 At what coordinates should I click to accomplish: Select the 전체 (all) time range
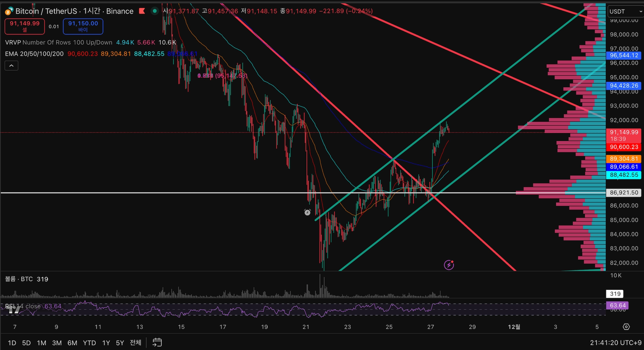[x=136, y=343]
